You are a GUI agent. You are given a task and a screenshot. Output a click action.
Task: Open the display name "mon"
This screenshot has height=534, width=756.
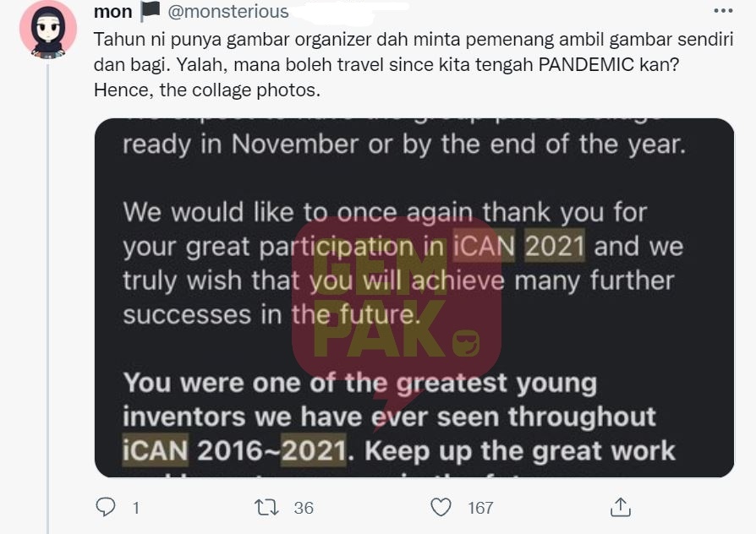point(112,11)
